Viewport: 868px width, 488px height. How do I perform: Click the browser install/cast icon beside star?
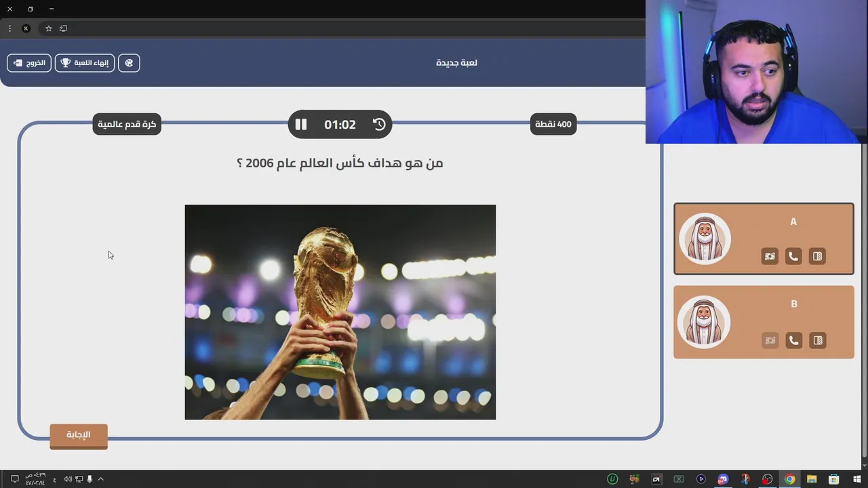(x=64, y=28)
